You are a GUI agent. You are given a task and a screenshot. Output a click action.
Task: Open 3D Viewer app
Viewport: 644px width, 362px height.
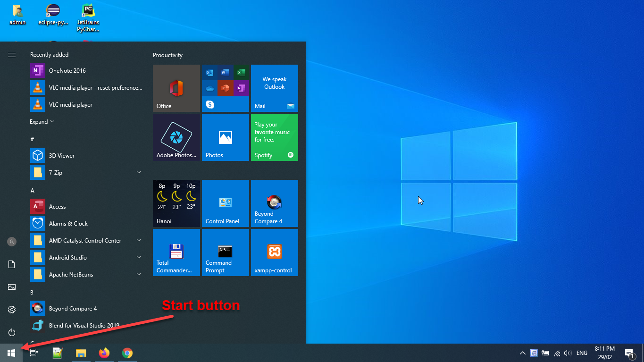(x=86, y=156)
